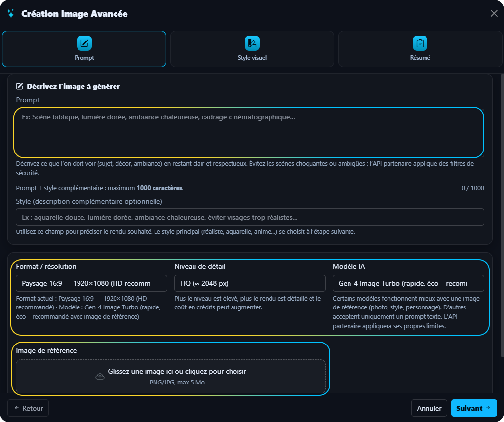Viewport: 504px width, 422px height.
Task: Click the pencil icon on the Prompt step
Action: [x=84, y=43]
